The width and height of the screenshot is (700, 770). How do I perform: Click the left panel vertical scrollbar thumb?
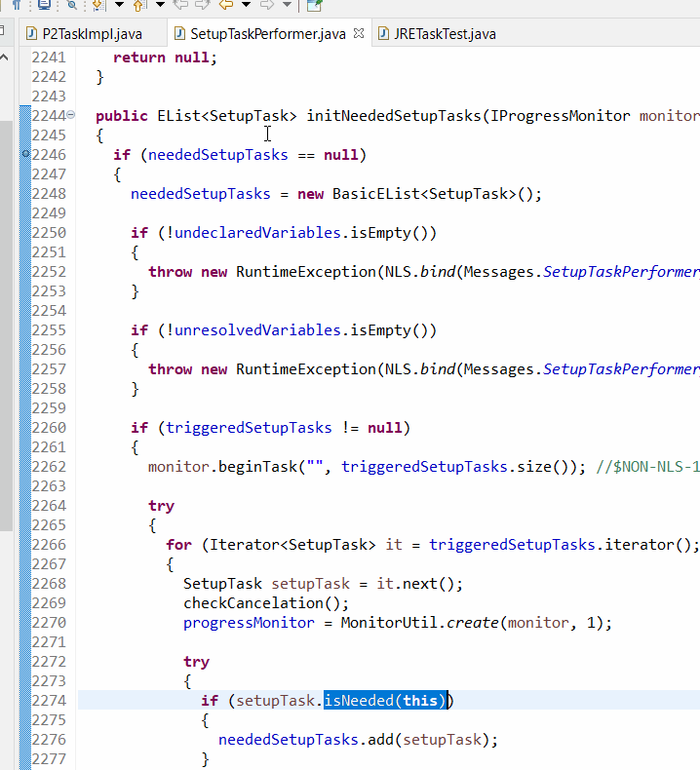[x=6, y=327]
